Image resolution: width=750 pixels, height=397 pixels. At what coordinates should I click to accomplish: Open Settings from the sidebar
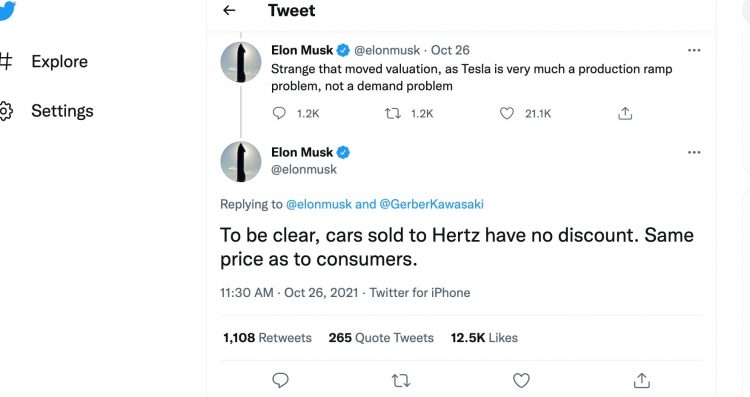pos(62,111)
